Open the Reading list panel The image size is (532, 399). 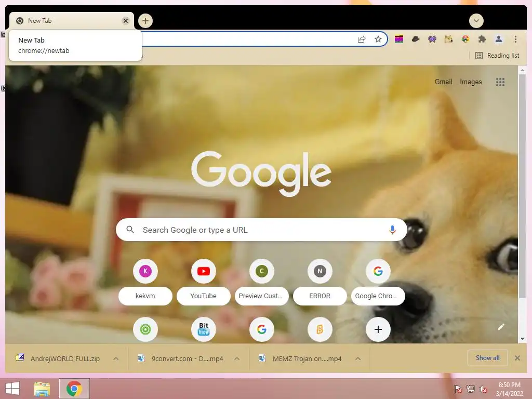point(497,56)
